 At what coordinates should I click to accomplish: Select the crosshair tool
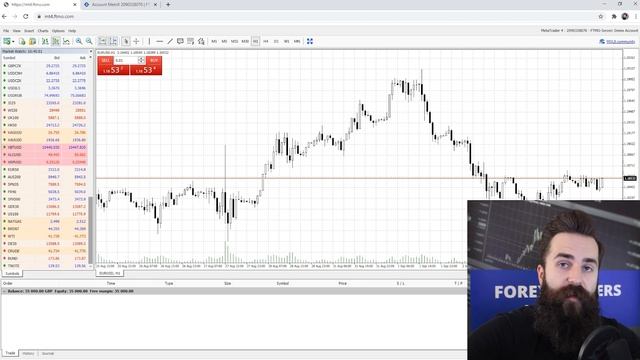[x=136, y=41]
